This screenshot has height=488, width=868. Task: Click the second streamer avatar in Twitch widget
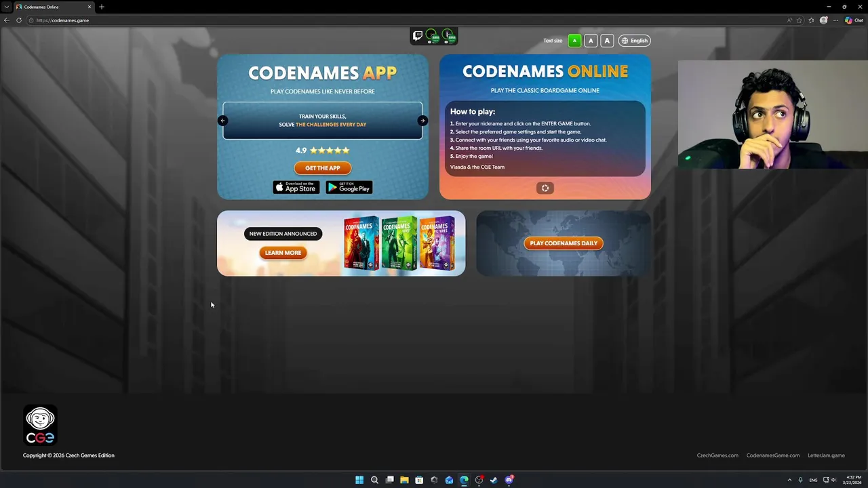(448, 36)
